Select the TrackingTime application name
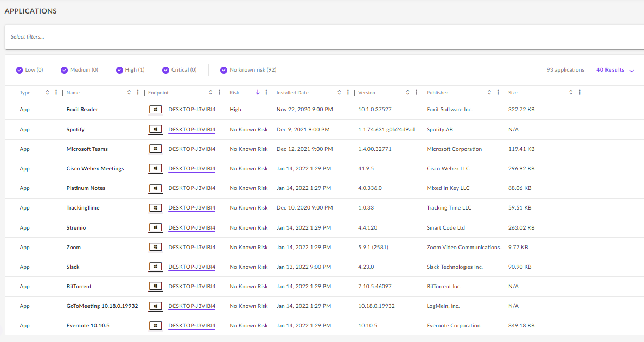 coord(83,208)
